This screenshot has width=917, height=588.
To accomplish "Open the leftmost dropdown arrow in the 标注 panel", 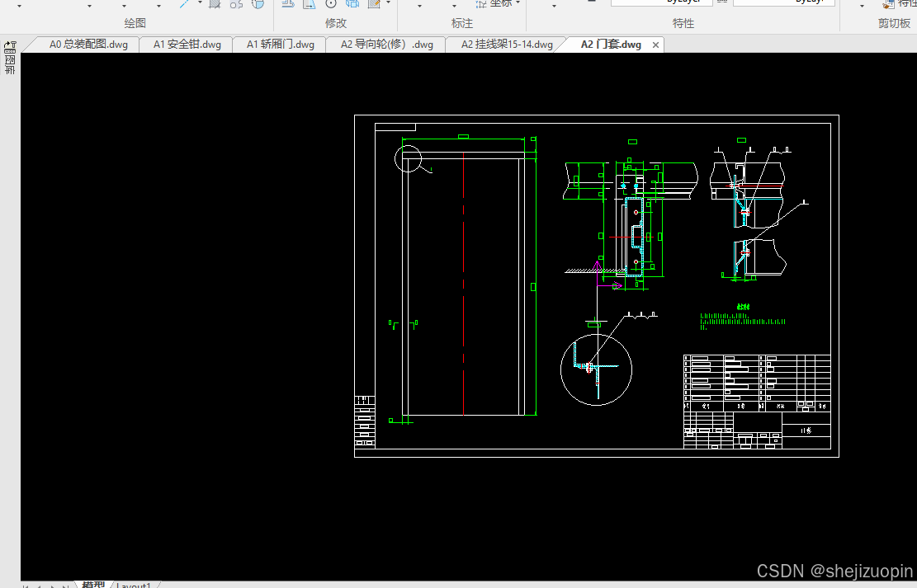I will pos(419,5).
